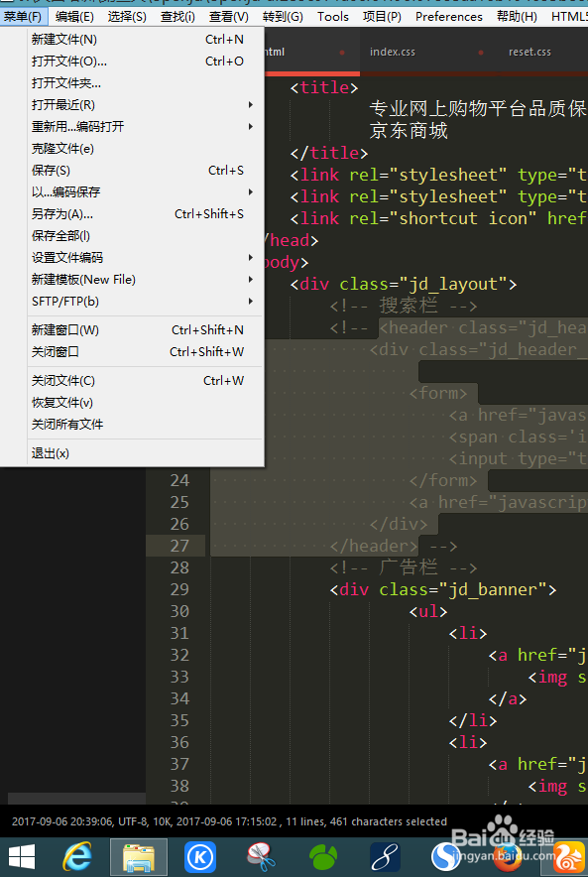Switch to the index.css tab
Screen dimensions: 588x877
393,52
